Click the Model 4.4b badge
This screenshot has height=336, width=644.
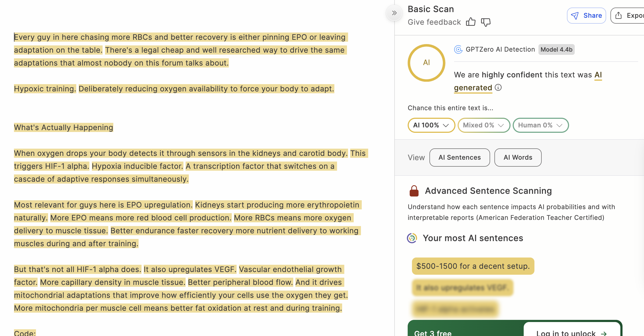pyautogui.click(x=556, y=49)
